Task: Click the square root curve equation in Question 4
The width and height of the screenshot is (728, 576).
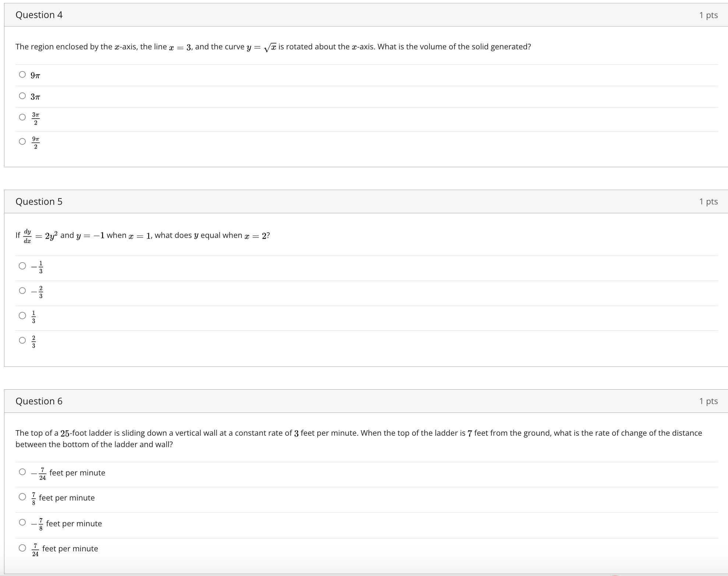Action: 262,46
